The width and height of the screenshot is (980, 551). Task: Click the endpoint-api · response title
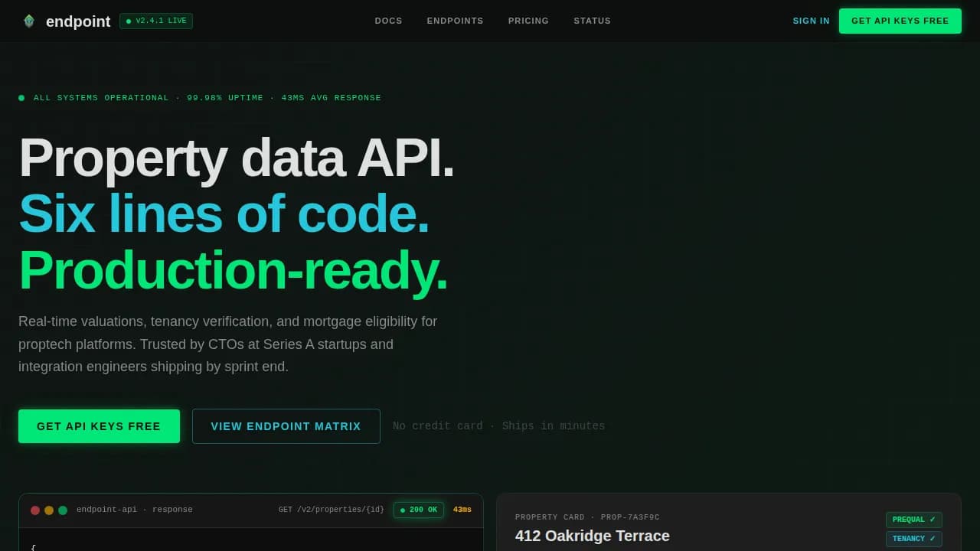click(135, 510)
